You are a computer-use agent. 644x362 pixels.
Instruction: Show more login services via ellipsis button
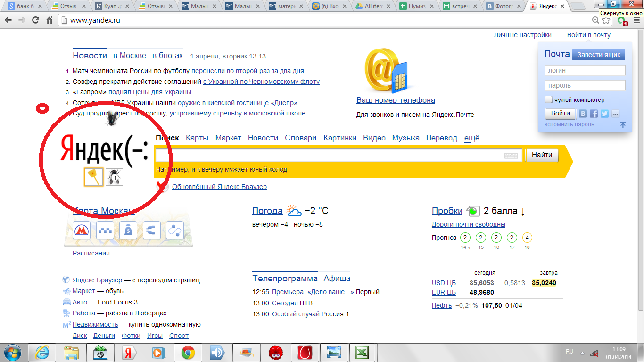pos(615,114)
